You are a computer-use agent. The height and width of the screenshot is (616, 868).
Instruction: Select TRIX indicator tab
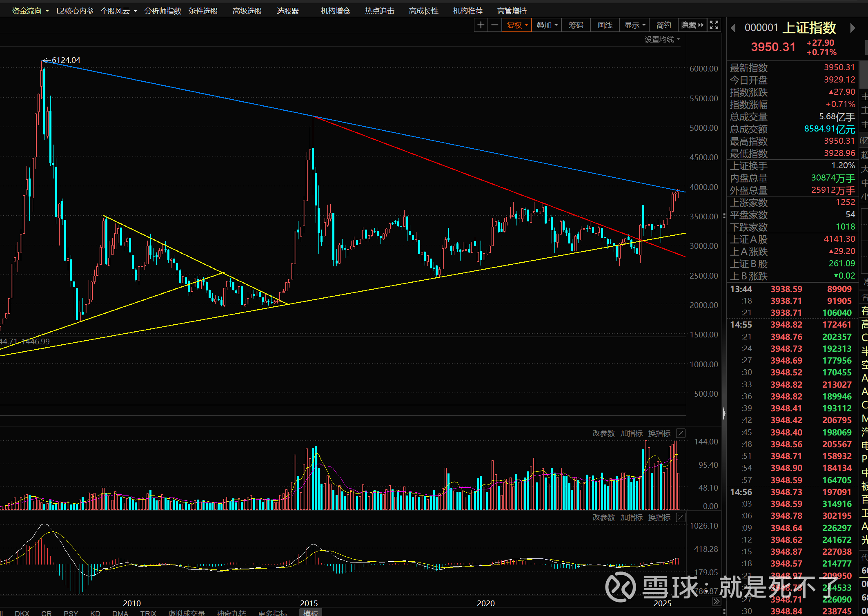(148, 613)
